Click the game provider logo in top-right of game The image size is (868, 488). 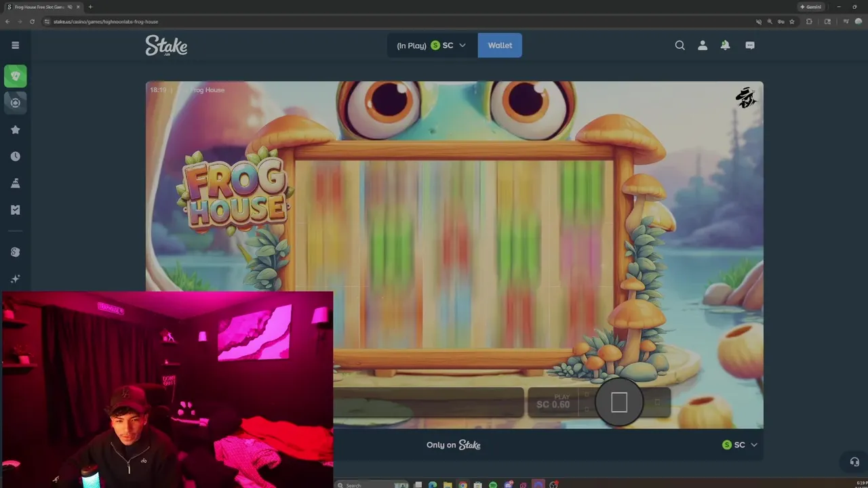pos(746,98)
